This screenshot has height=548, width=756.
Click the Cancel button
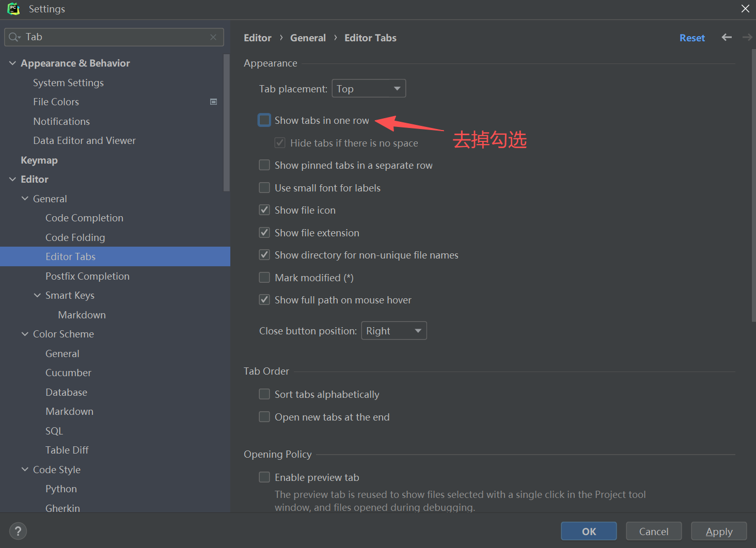pyautogui.click(x=654, y=531)
